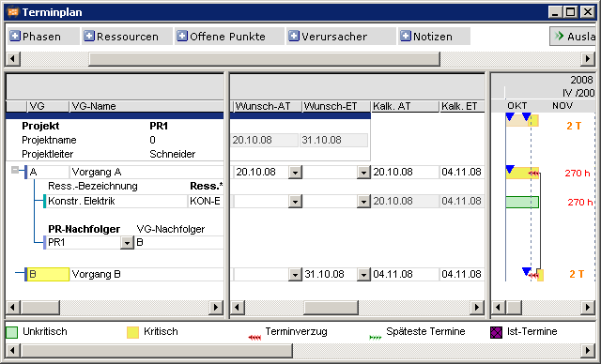Expand the Ressourcen section
Image resolution: width=601 pixels, height=364 pixels.
[x=89, y=37]
